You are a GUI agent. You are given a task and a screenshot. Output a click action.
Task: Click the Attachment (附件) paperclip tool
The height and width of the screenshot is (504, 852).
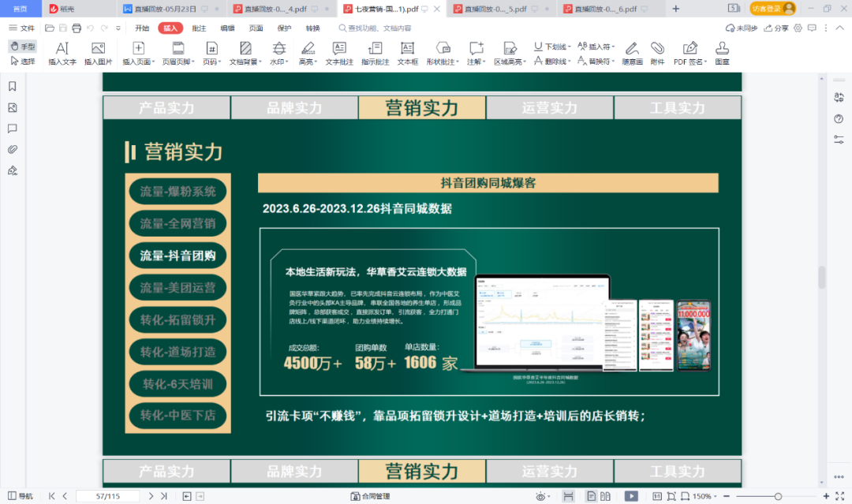click(x=657, y=54)
